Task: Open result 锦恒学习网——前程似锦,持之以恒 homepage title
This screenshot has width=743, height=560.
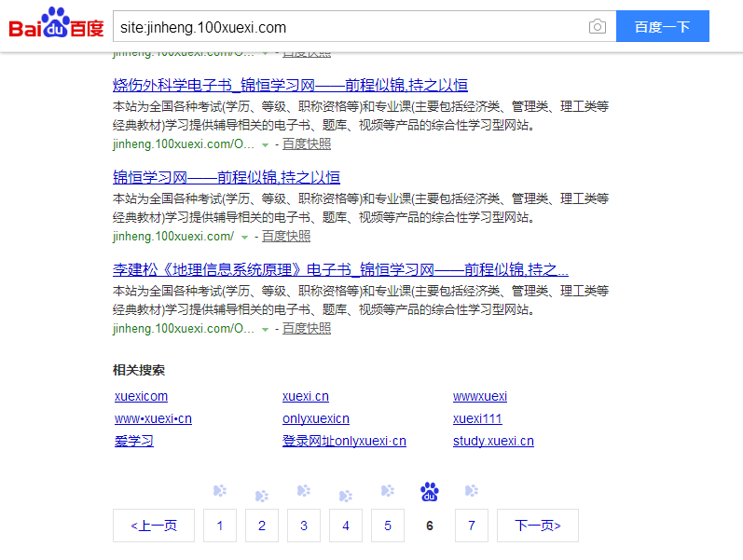Action: click(226, 178)
